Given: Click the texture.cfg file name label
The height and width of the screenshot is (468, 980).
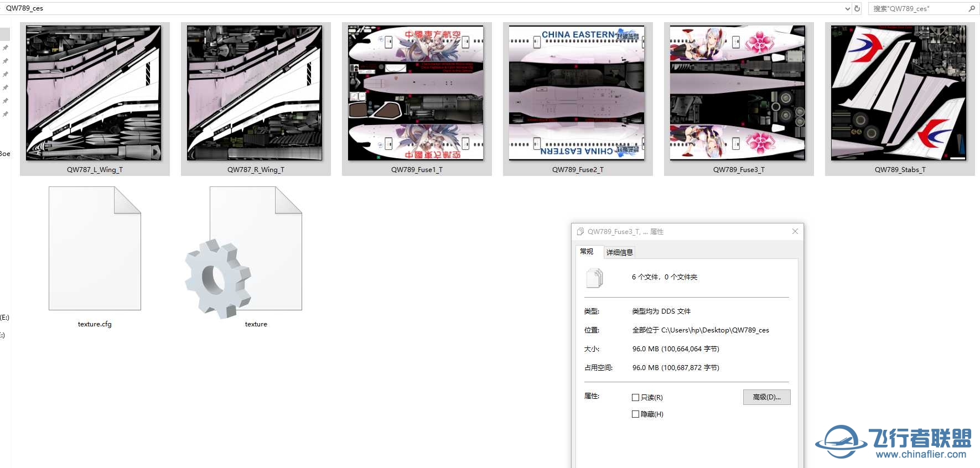Looking at the screenshot, I should point(95,324).
